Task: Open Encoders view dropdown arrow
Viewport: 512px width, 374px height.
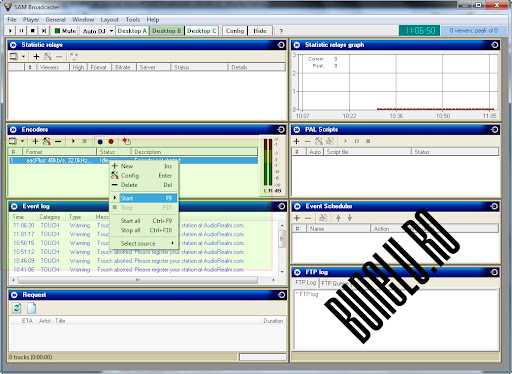Action: coord(22,141)
